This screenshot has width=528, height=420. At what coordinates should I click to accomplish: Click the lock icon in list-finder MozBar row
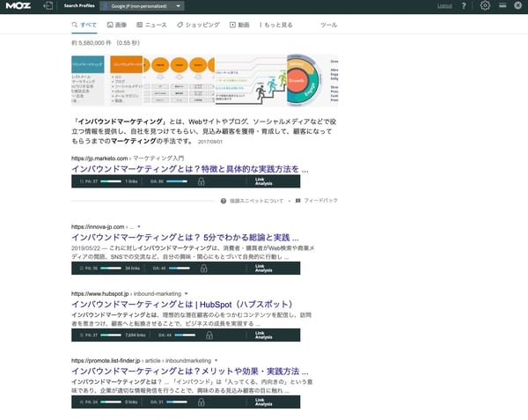(201, 402)
